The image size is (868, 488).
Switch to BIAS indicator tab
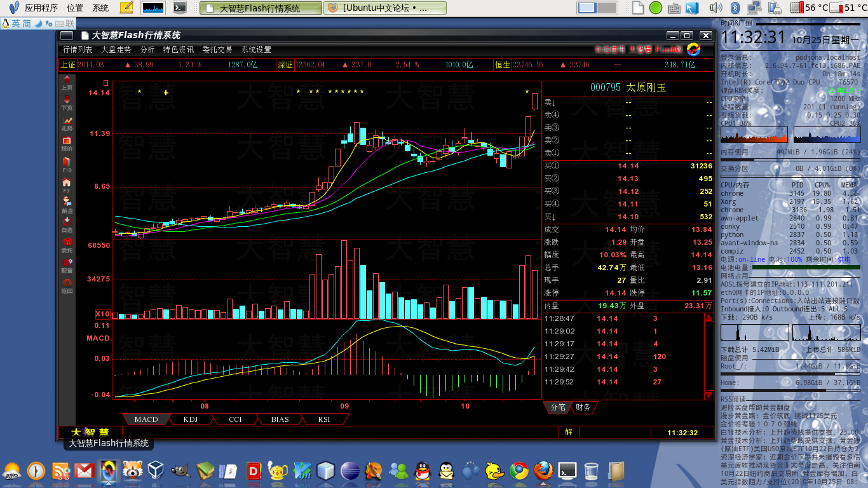pyautogui.click(x=280, y=419)
